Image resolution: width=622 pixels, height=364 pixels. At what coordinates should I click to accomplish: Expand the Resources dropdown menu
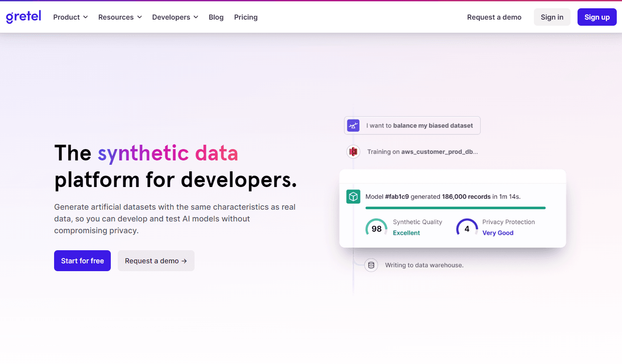click(120, 17)
